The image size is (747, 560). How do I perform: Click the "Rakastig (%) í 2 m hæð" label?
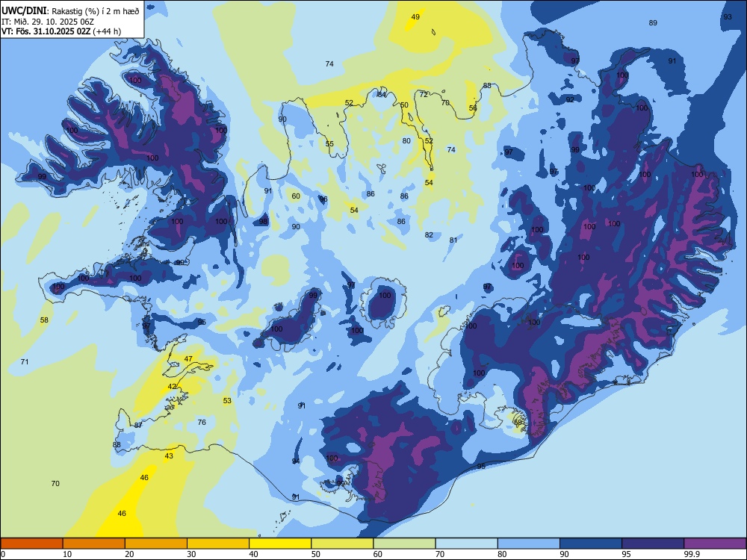(96, 11)
